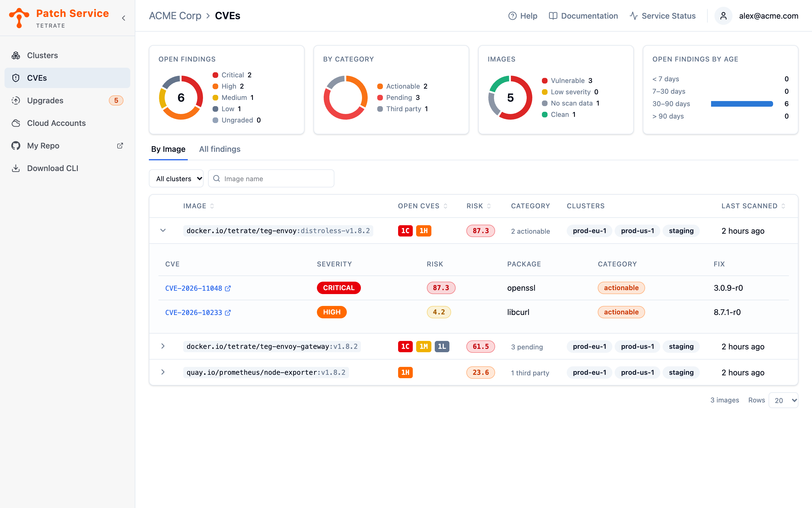Open external link icon for CVE-2026-10233
The width and height of the screenshot is (812, 508).
[x=228, y=312]
